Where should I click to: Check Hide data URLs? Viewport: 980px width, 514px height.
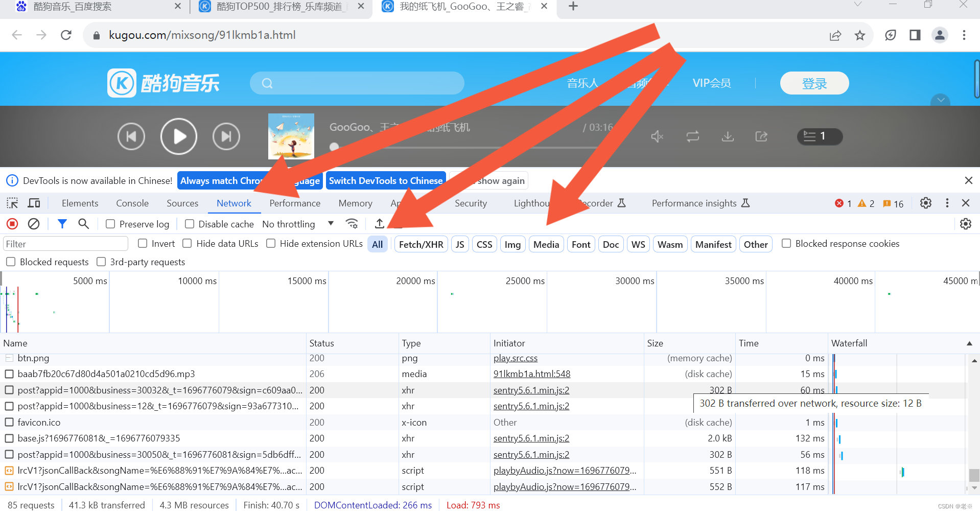pos(188,244)
